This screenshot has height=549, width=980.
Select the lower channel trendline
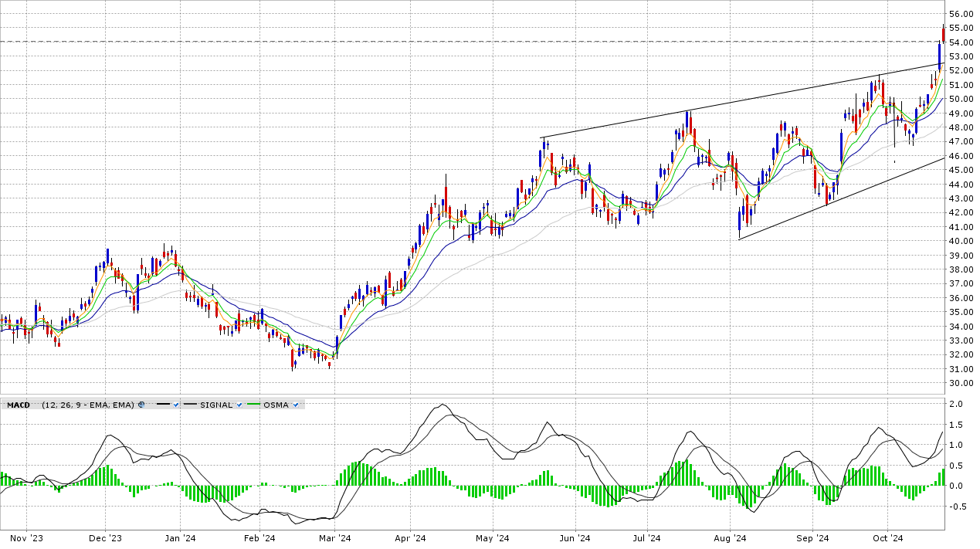[849, 195]
